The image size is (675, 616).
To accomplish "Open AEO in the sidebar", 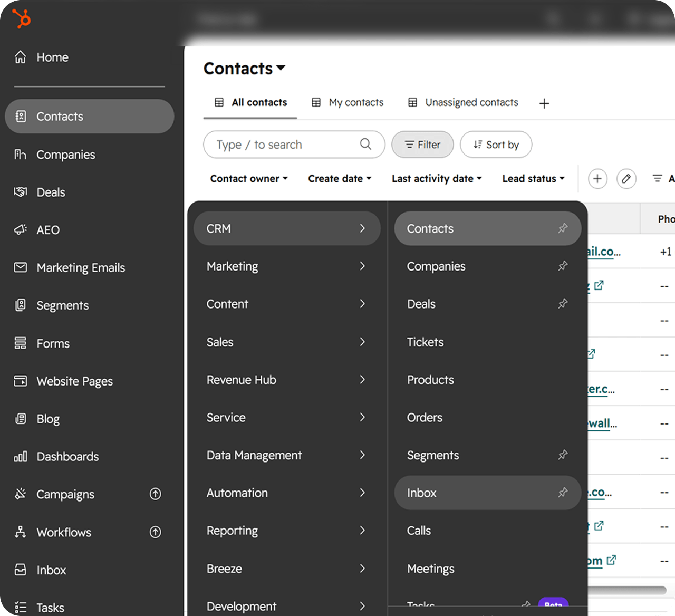I will (37, 230).
